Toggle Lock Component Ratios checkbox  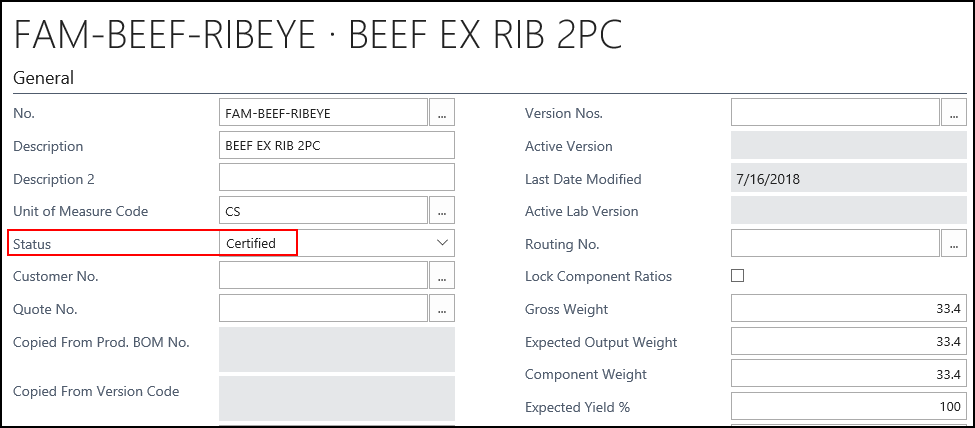pos(738,276)
